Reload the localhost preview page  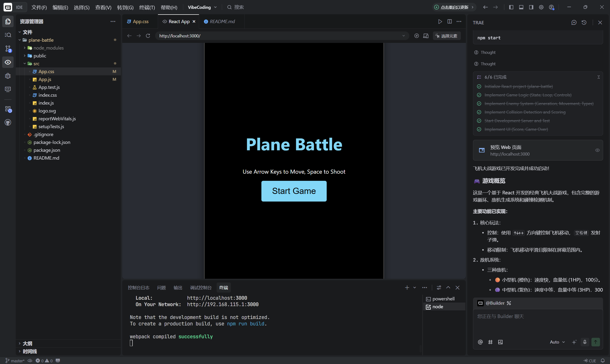tap(148, 36)
